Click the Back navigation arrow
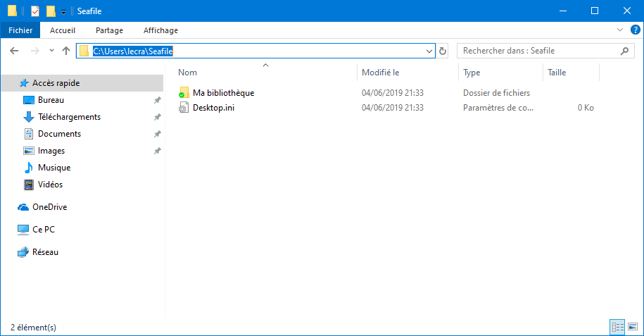 (14, 51)
